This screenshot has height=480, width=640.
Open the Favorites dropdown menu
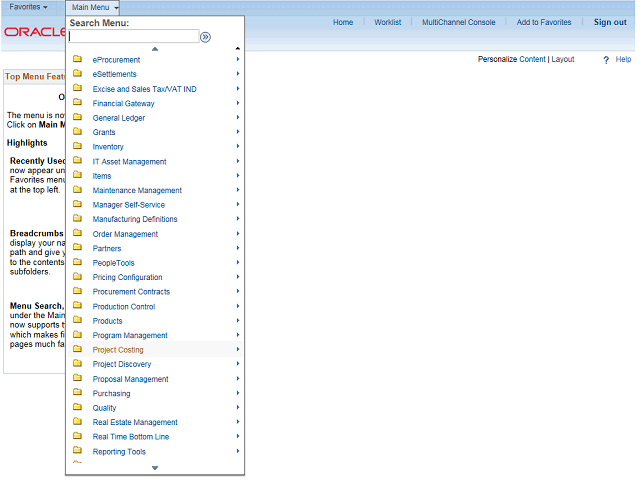click(x=28, y=7)
